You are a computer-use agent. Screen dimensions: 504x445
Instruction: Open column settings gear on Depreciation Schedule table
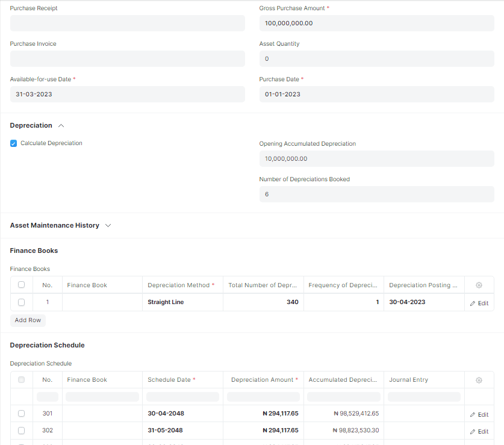click(478, 379)
